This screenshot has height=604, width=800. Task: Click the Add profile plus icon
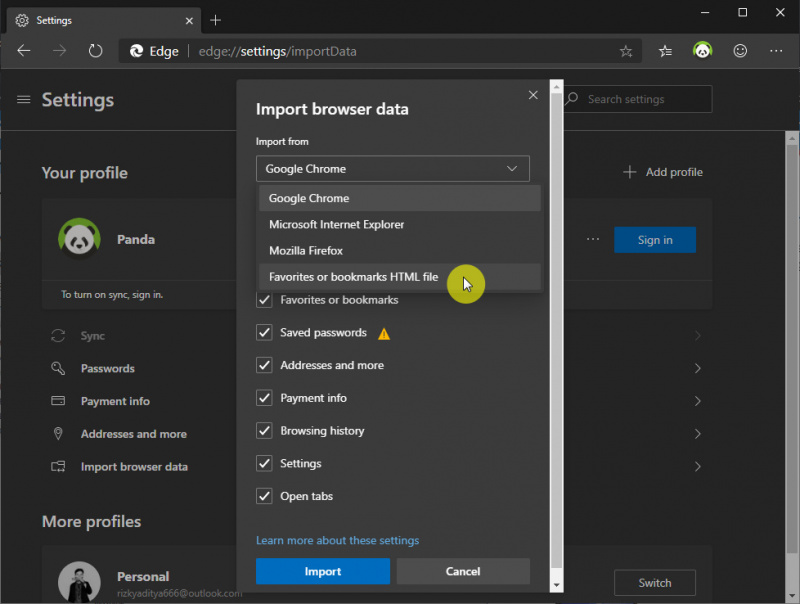[x=630, y=172]
